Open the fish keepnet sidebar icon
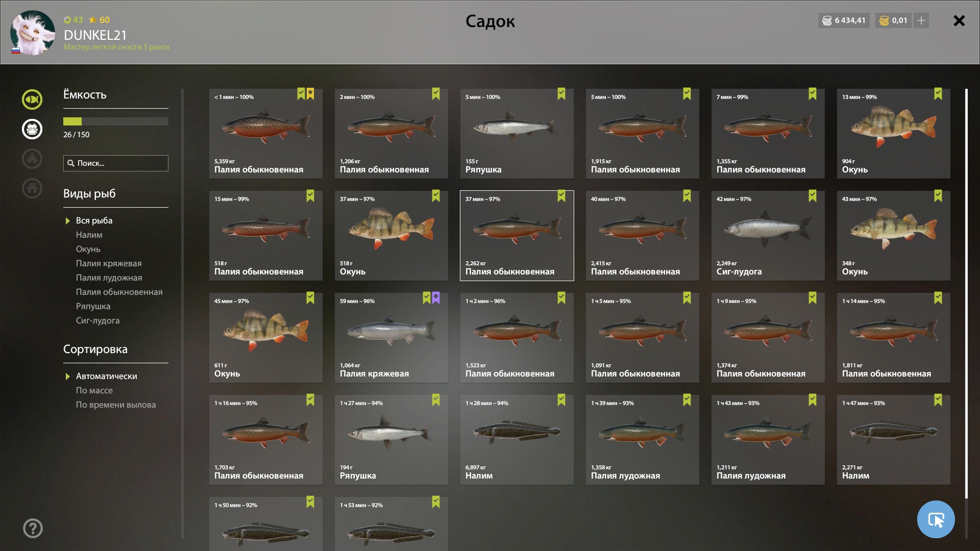The image size is (980, 551). (x=32, y=99)
